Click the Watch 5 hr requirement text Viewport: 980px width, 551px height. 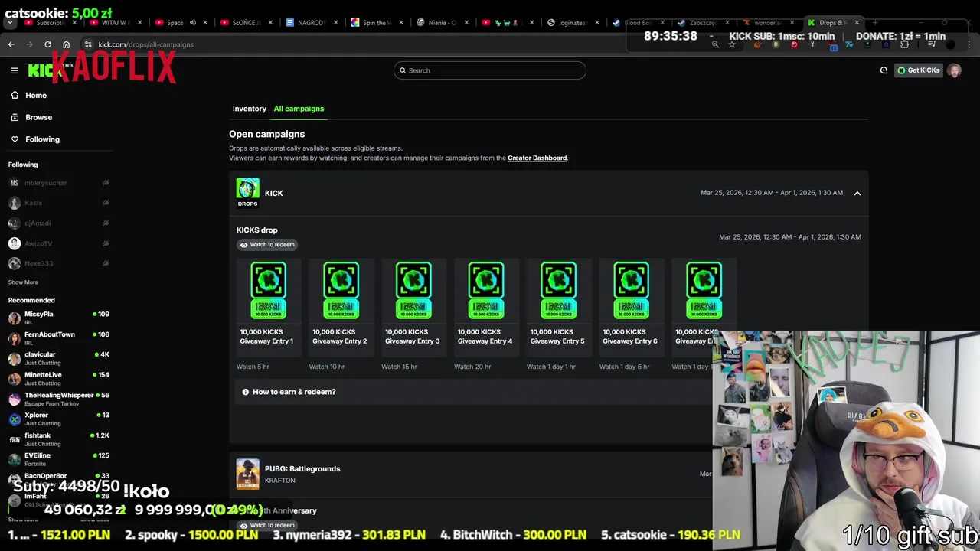(x=253, y=367)
